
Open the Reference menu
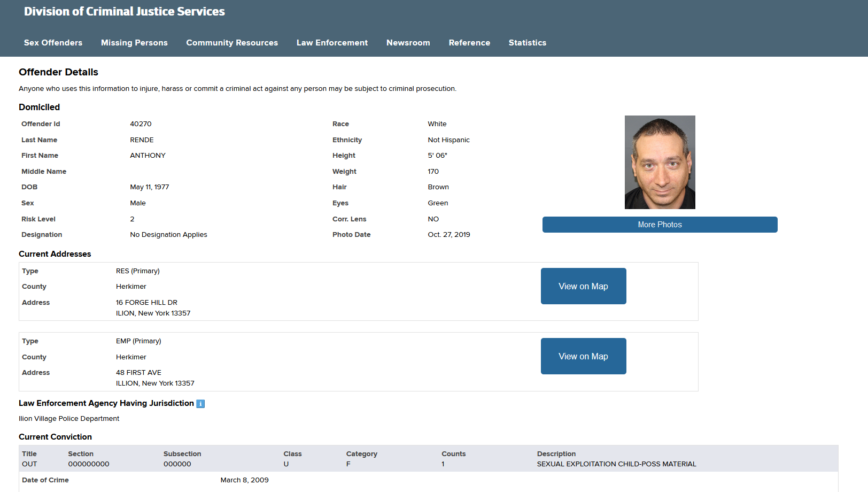coord(469,43)
